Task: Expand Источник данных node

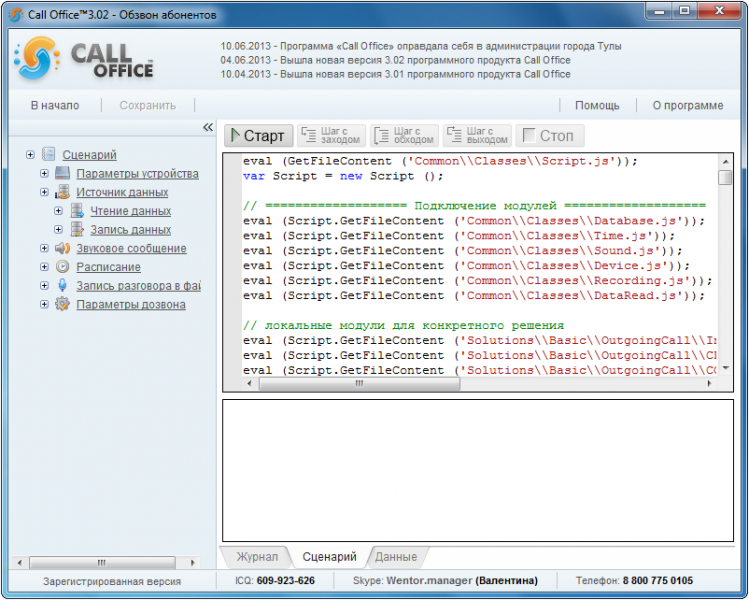Action: [x=44, y=192]
